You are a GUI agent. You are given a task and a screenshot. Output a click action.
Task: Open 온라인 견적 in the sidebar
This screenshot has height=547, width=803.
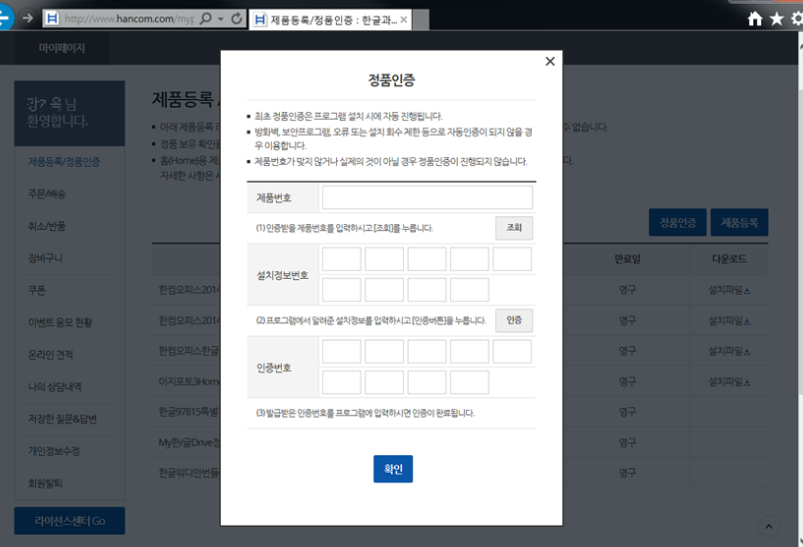click(50, 355)
